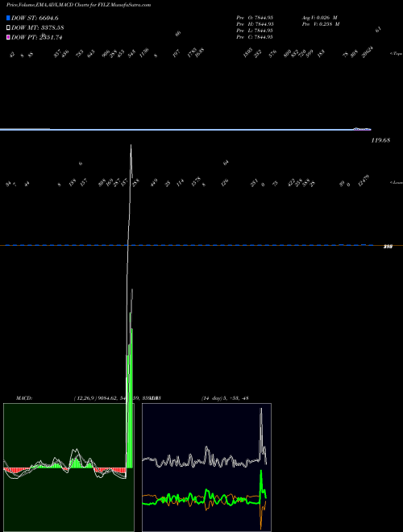Click the 'Avg V: 0.026 M' volume label
403x532 pixels.
(320, 18)
